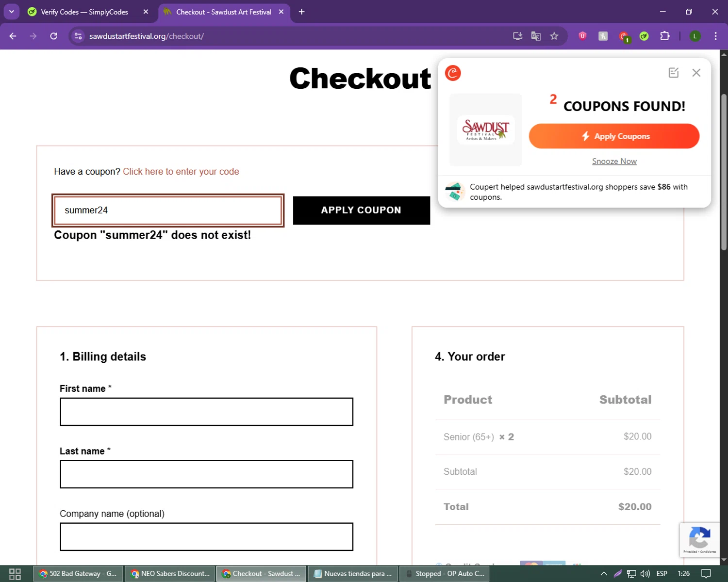Click the translate page icon
The height and width of the screenshot is (582, 728).
tap(536, 36)
